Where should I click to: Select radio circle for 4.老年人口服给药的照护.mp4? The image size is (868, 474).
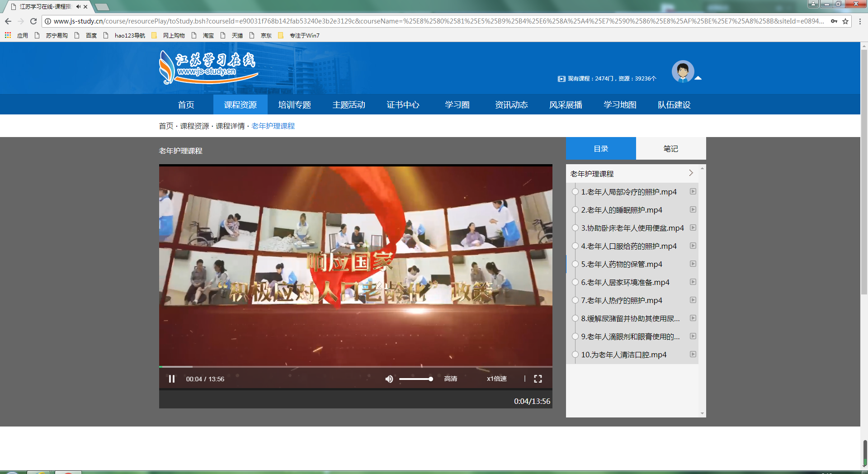(x=575, y=246)
